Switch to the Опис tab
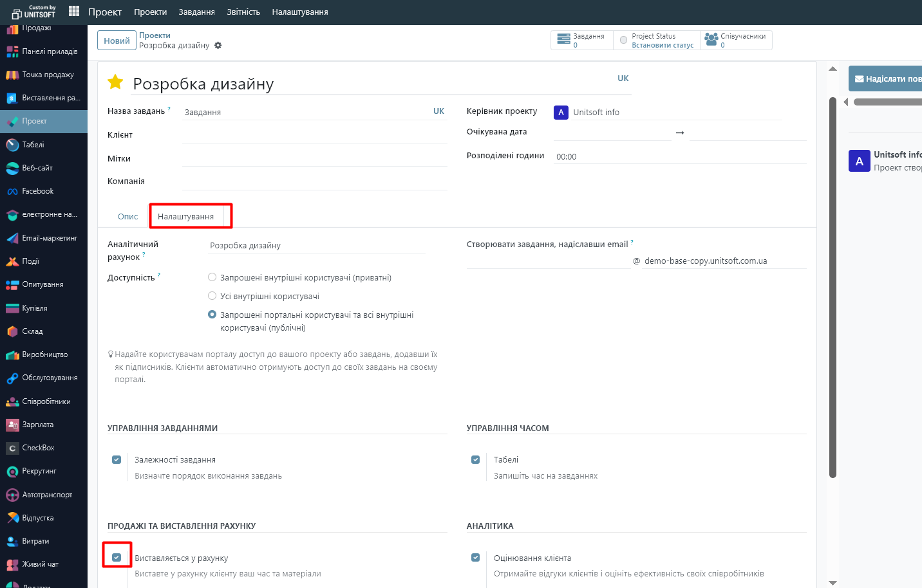 127,217
